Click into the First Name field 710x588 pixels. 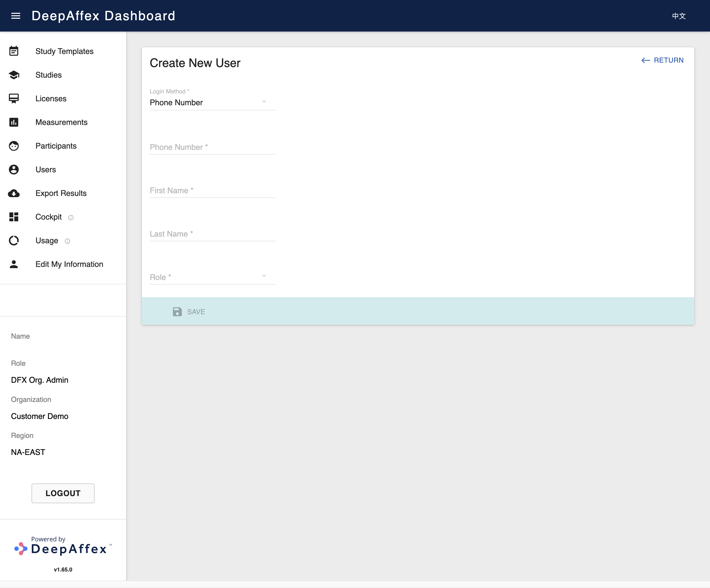pyautogui.click(x=213, y=190)
